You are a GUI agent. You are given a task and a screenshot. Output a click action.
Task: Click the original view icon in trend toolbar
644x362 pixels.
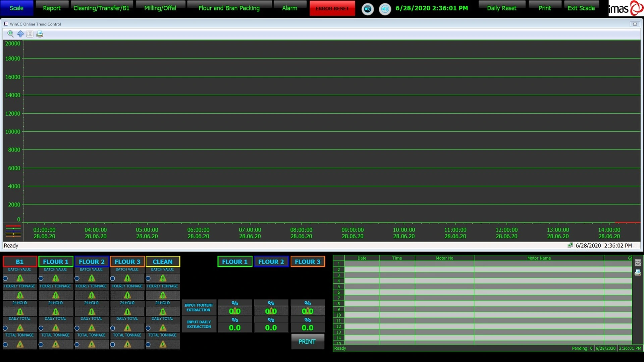(30, 34)
